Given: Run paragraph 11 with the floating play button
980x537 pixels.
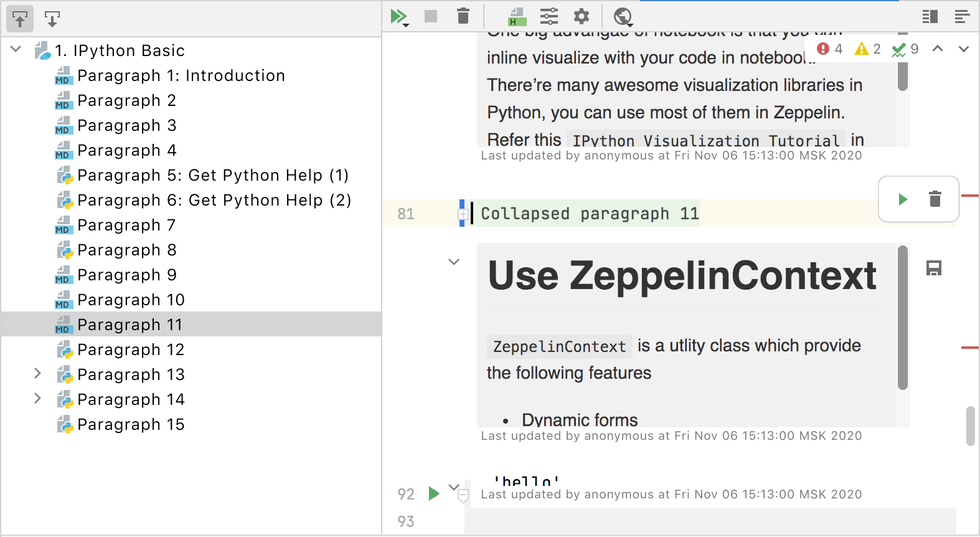Looking at the screenshot, I should point(903,199).
